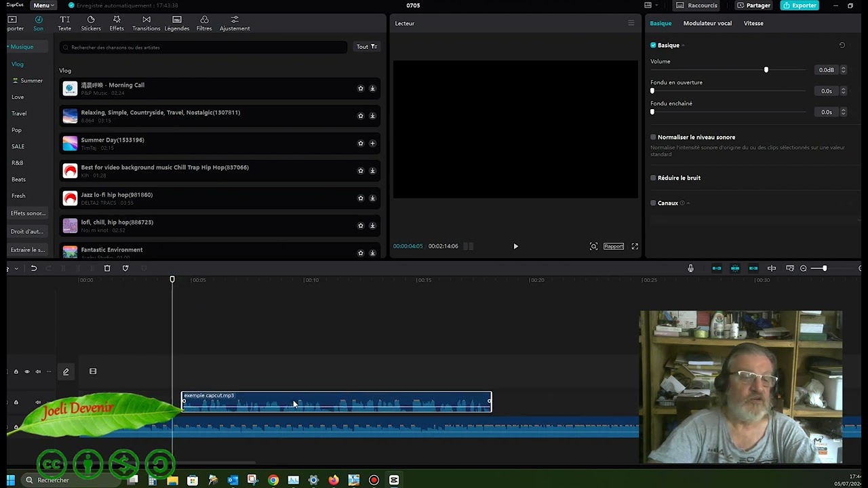Click the Exporter button
Screen dimensions: 868x488
coord(800,5)
